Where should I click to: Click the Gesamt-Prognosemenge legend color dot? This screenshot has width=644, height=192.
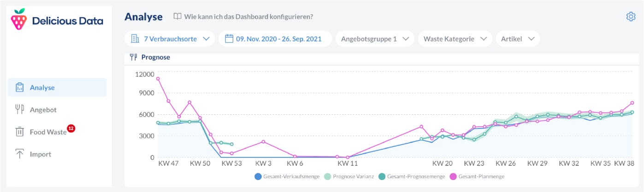[382, 176]
